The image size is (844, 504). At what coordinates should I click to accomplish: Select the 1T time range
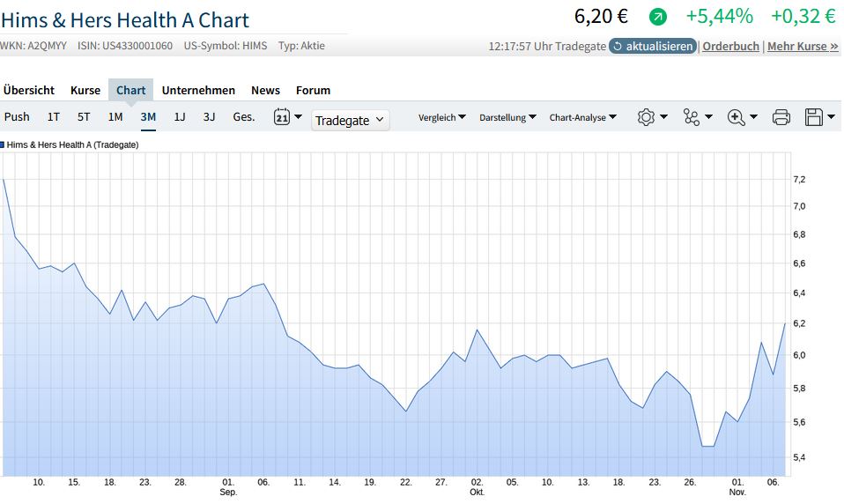click(53, 117)
